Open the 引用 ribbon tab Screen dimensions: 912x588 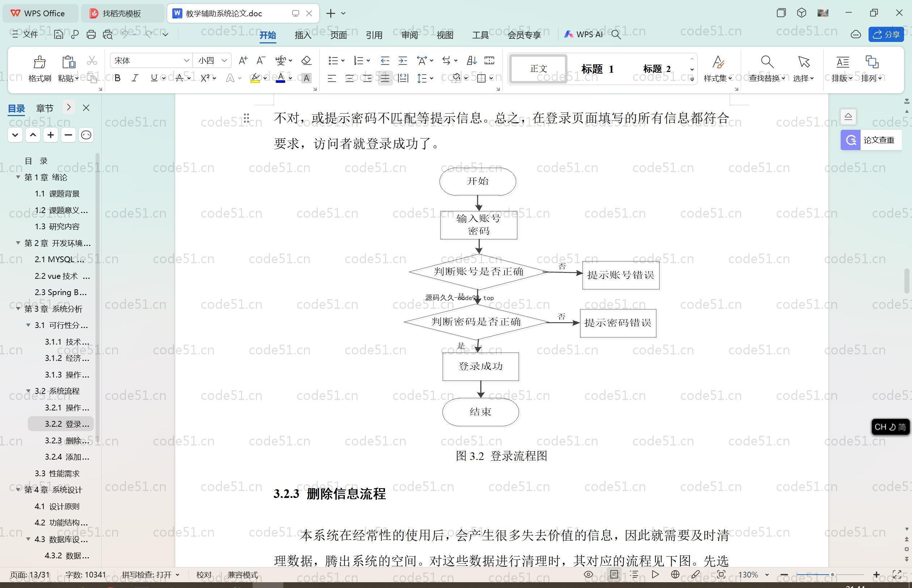[374, 35]
